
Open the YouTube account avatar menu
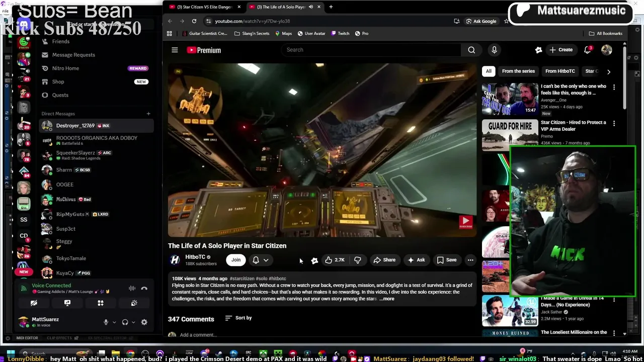tap(606, 50)
